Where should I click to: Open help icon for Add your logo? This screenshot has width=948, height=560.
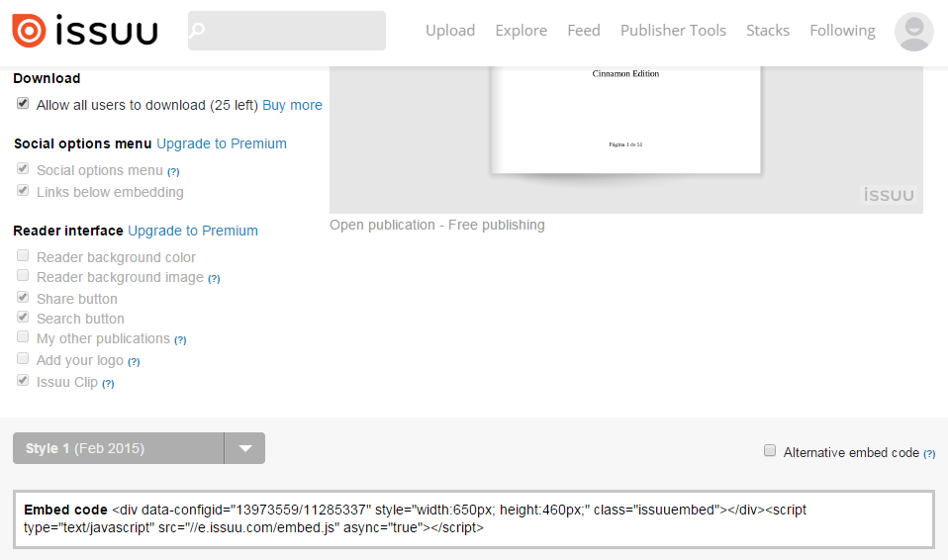click(x=134, y=362)
